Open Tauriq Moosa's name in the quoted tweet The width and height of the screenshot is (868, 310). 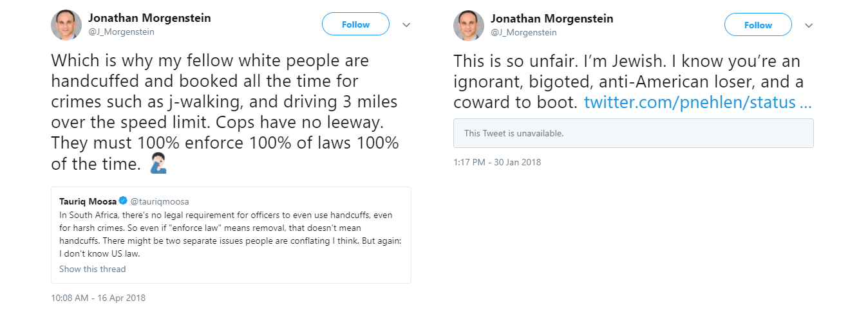tap(88, 201)
